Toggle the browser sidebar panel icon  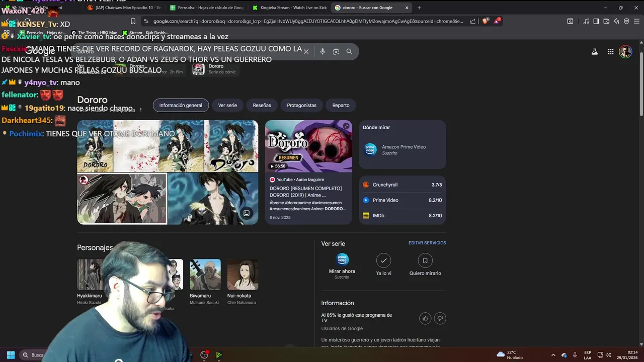tap(596, 21)
